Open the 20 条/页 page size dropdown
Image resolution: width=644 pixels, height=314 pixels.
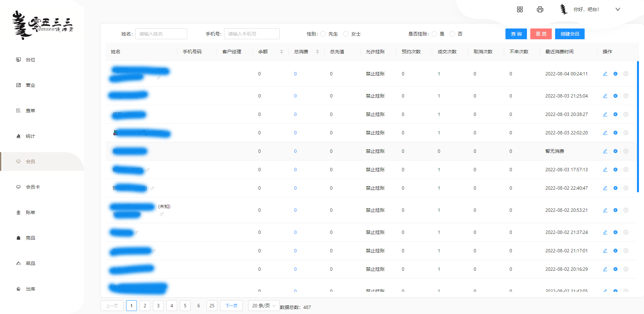coord(264,306)
